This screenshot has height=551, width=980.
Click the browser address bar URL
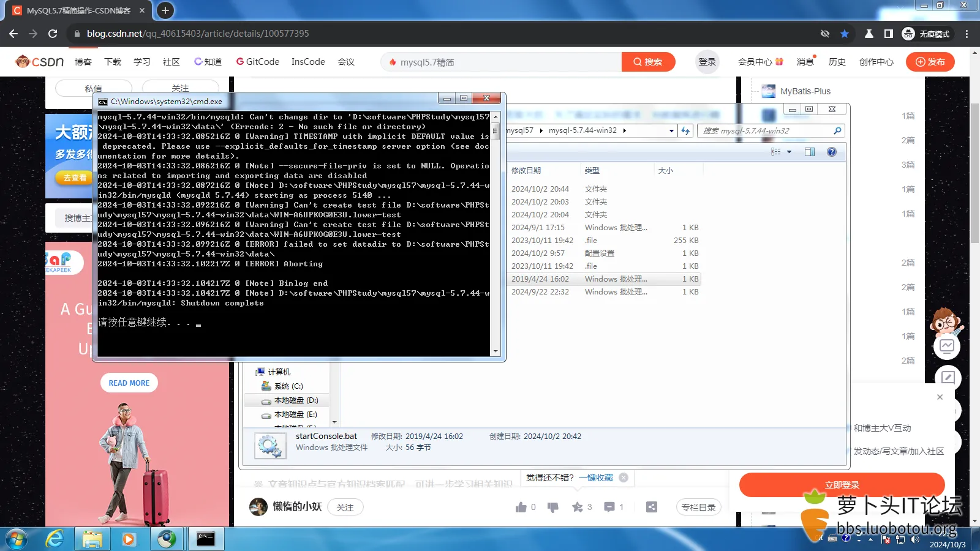point(198,34)
